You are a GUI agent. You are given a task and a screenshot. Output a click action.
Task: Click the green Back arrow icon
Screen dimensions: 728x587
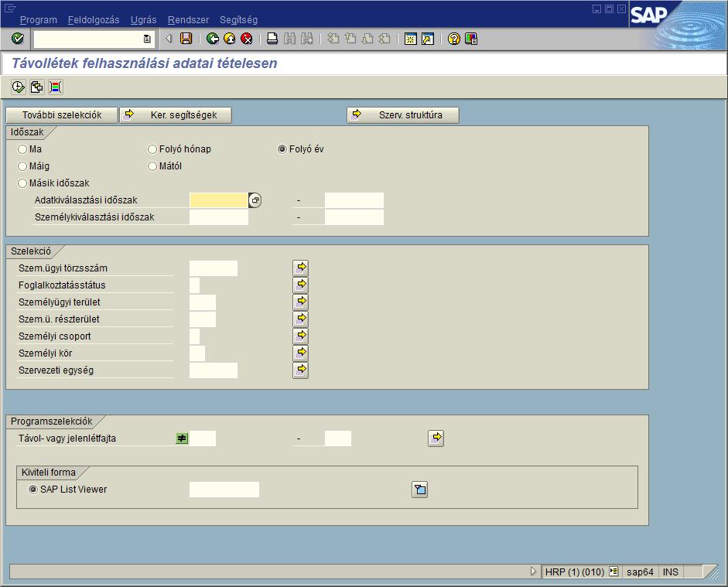click(x=213, y=39)
